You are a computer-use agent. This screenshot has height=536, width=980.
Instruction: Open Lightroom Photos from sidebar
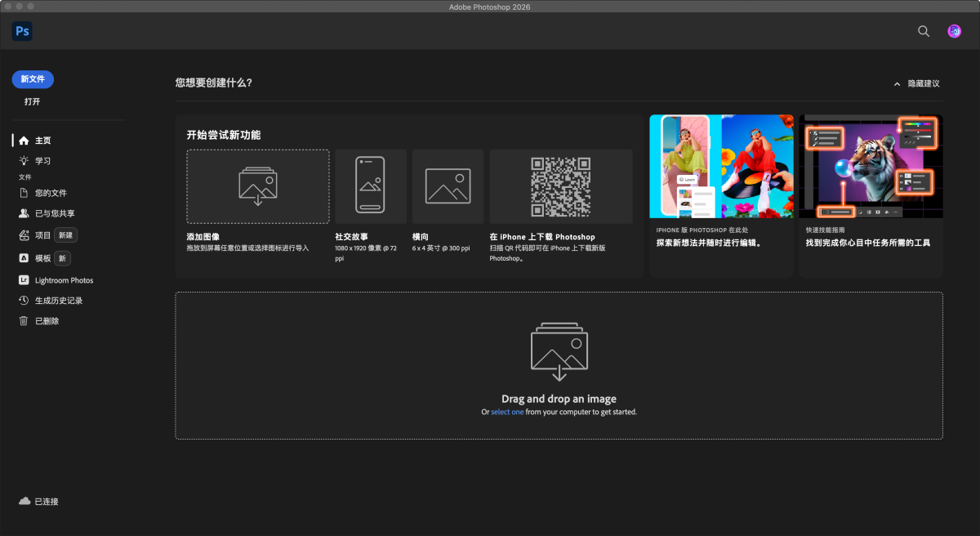pyautogui.click(x=64, y=280)
